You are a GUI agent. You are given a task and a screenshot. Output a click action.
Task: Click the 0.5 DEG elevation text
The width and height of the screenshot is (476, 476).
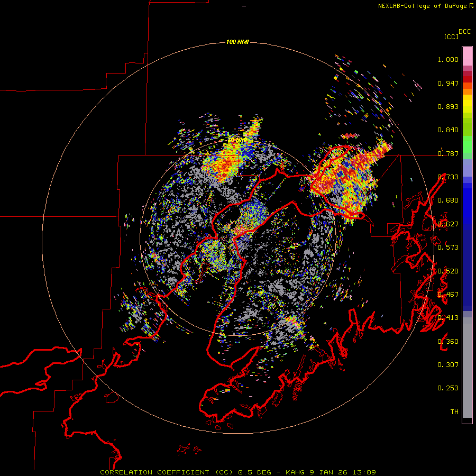tap(255, 472)
